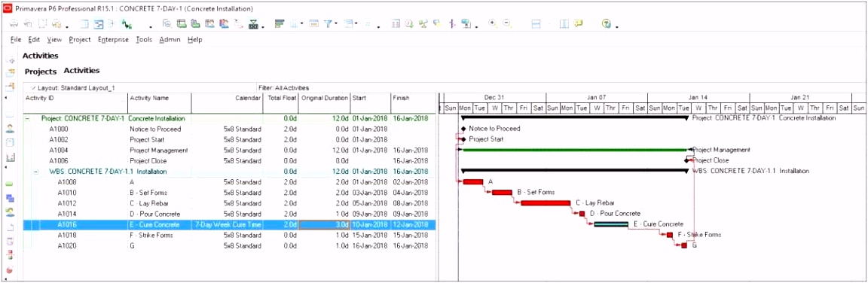Open the Help icon dropdown arrow

[616, 26]
